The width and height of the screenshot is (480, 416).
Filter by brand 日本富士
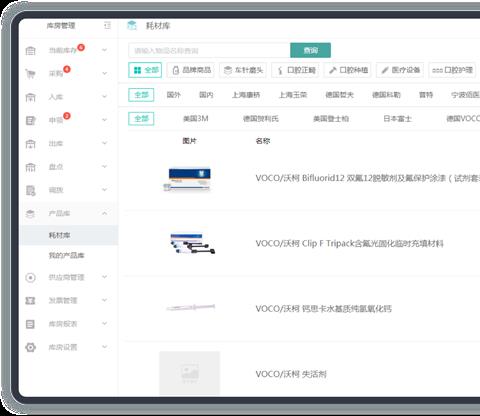tap(397, 119)
